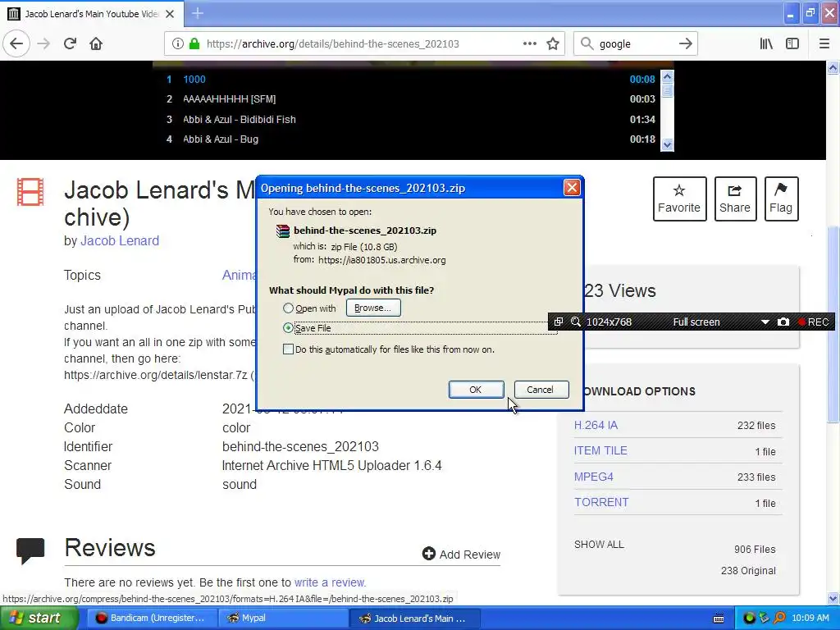Open page actions three-dot menu
Image resolution: width=840 pixels, height=630 pixels.
(x=530, y=43)
